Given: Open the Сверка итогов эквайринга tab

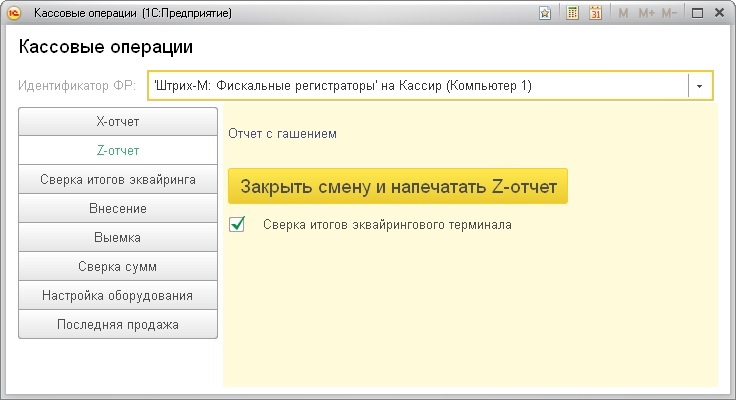Looking at the screenshot, I should pos(117,180).
